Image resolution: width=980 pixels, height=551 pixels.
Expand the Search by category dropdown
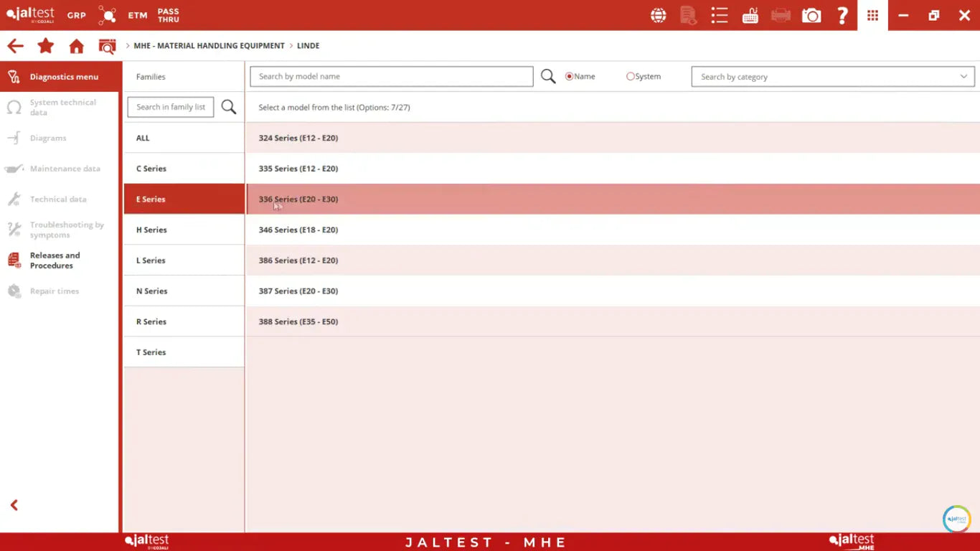tap(832, 77)
